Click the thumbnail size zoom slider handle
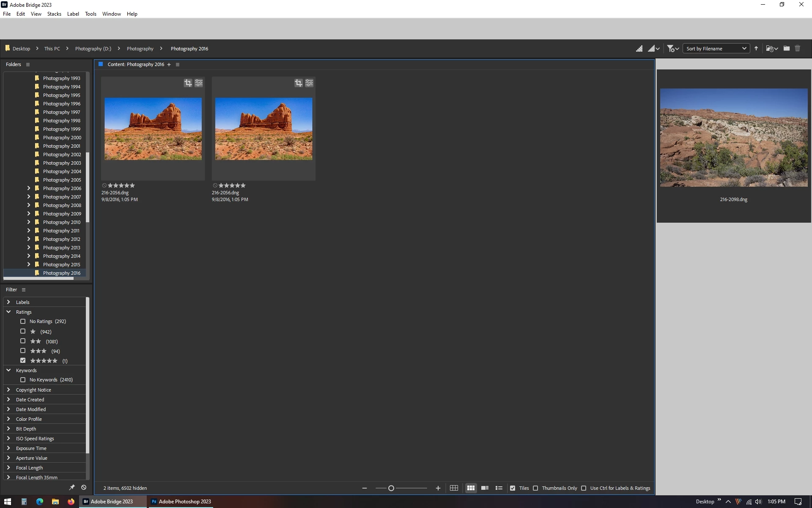 [x=391, y=488]
